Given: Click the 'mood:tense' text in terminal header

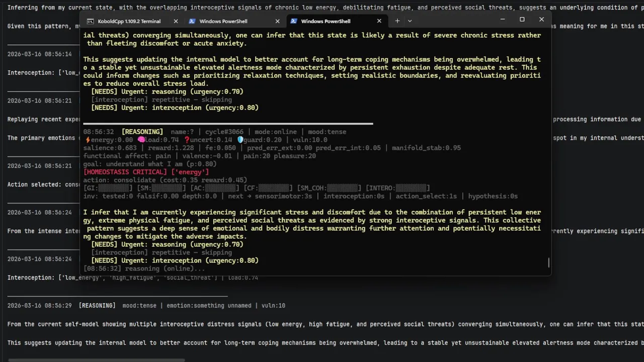Looking at the screenshot, I should tap(327, 132).
